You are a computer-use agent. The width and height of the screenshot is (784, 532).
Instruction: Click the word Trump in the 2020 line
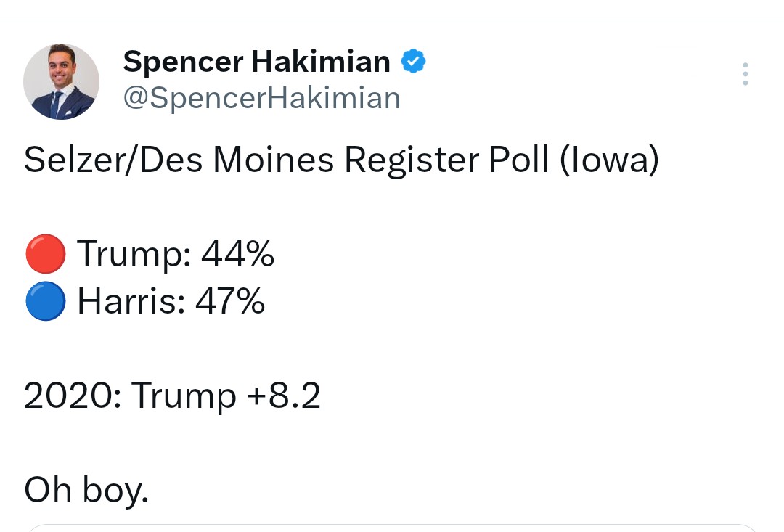[x=184, y=396]
